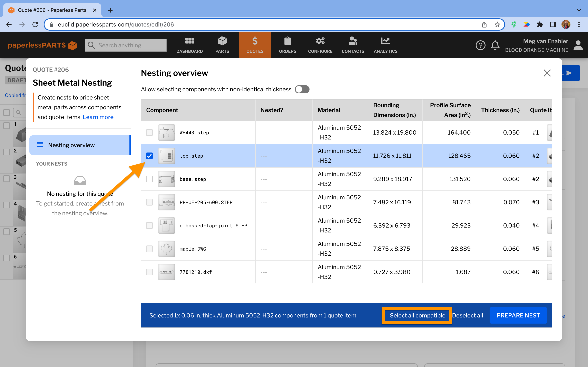Open Configure gears icon
Viewport: 588px width, 367px height.
320,41
